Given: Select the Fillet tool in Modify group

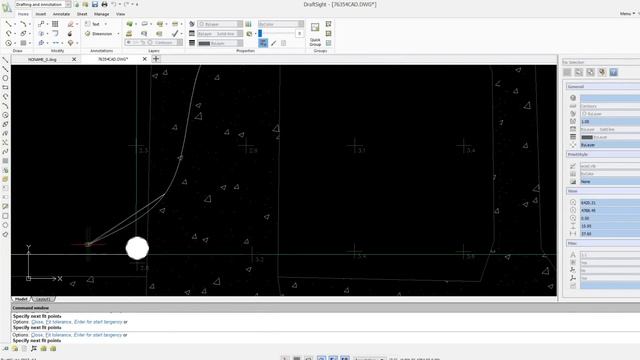Looking at the screenshot, I should pos(55,33).
